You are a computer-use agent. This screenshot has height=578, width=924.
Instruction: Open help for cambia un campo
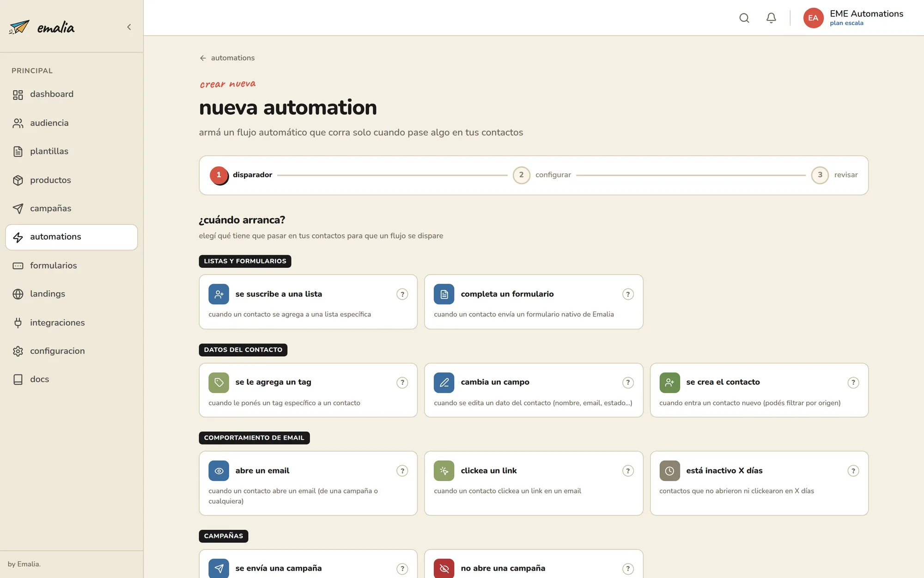pyautogui.click(x=628, y=382)
